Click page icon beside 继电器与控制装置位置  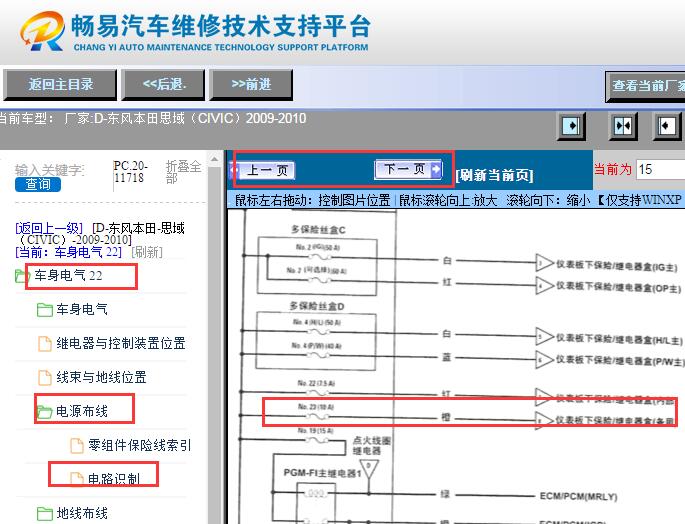pyautogui.click(x=45, y=344)
